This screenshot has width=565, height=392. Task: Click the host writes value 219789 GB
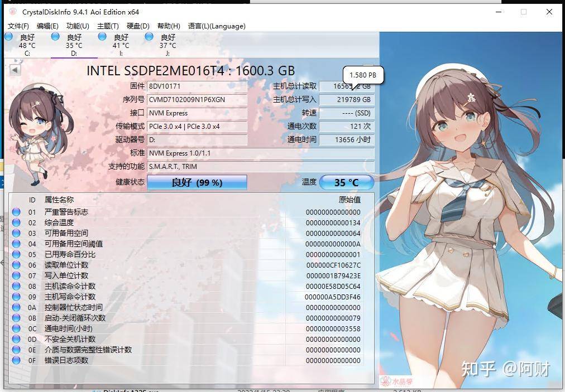pyautogui.click(x=347, y=100)
